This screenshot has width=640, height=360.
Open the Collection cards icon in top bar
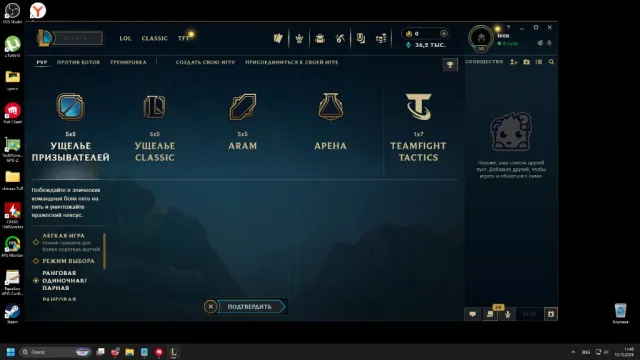pyautogui.click(x=278, y=38)
